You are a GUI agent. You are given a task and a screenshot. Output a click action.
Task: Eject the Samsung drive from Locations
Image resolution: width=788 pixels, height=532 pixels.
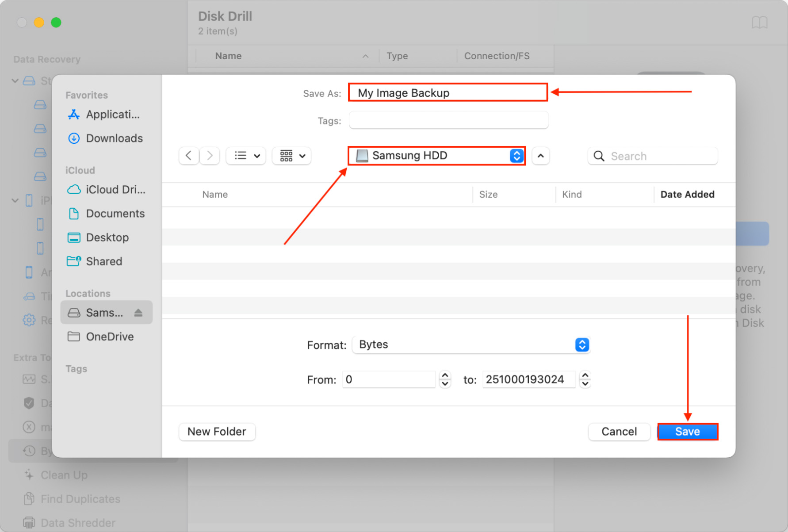click(138, 312)
